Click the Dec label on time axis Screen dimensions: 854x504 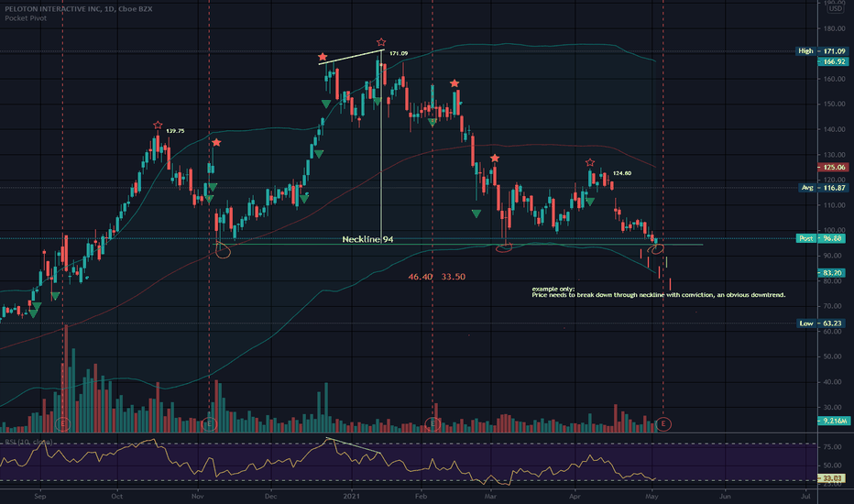pos(270,497)
